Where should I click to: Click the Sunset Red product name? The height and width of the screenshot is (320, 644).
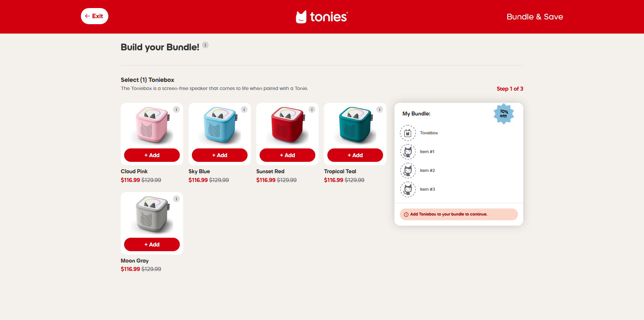click(270, 171)
